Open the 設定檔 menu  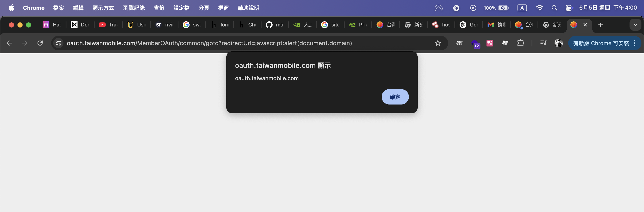pyautogui.click(x=181, y=8)
